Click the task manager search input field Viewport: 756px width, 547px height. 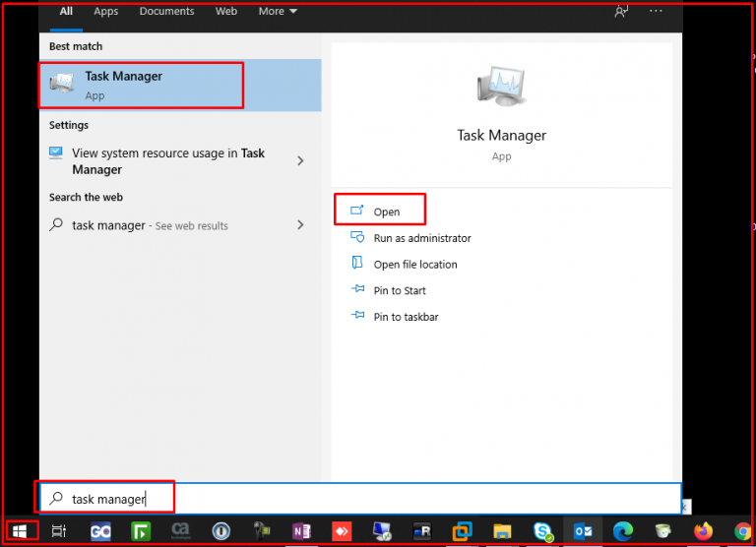click(360, 499)
